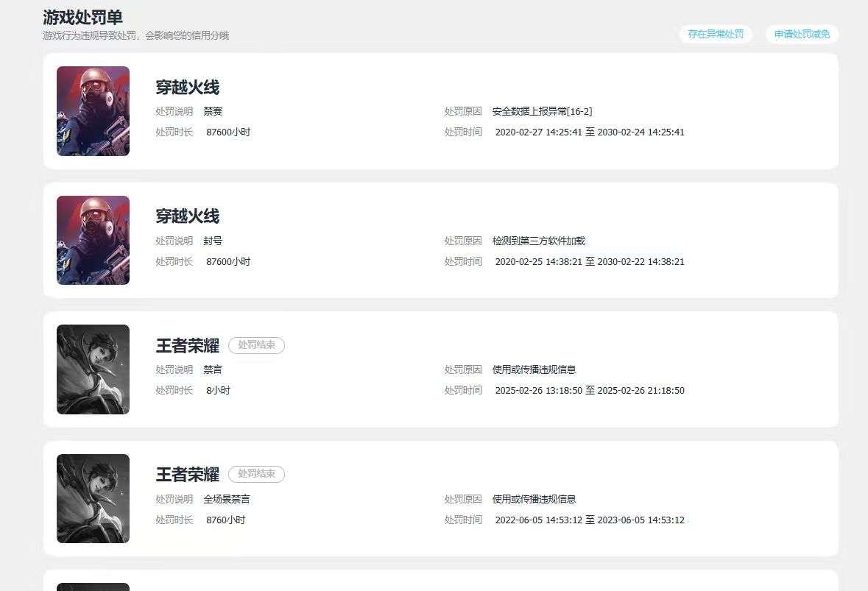Click the 穿越火线 title of the 封号 card
This screenshot has height=591, width=868.
[x=187, y=216]
